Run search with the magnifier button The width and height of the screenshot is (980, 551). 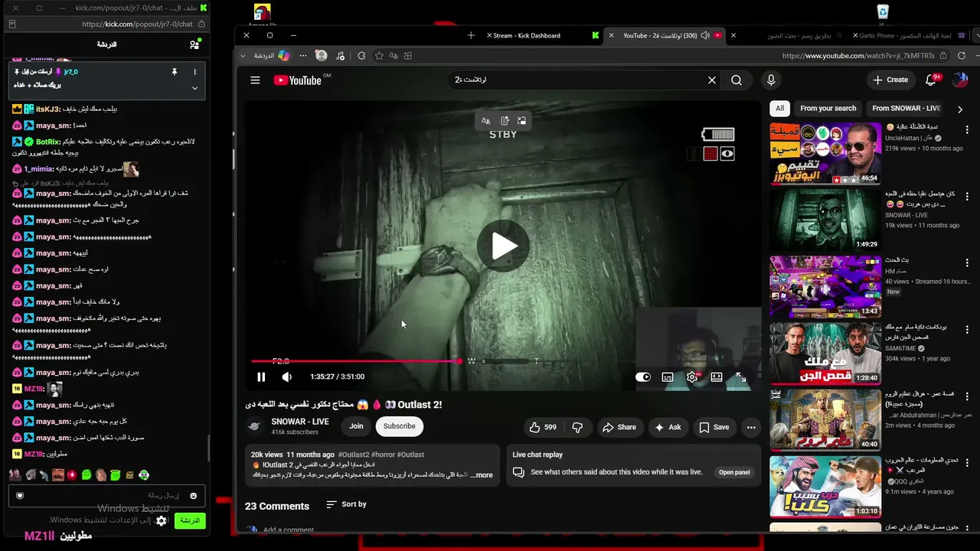[x=737, y=80]
